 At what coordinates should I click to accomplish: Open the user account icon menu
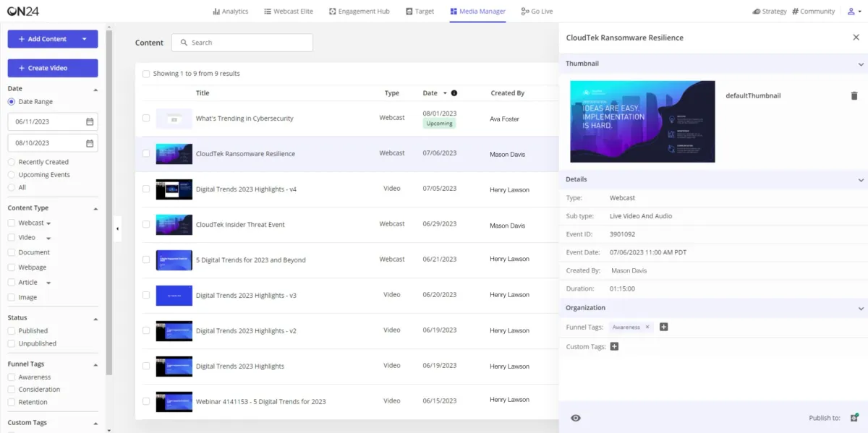tap(850, 12)
